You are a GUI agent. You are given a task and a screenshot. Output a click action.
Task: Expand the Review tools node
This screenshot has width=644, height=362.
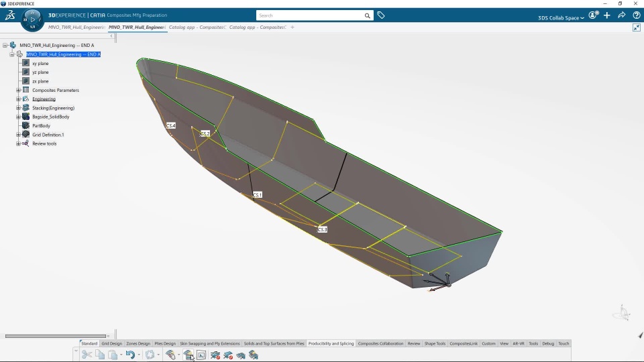click(18, 143)
